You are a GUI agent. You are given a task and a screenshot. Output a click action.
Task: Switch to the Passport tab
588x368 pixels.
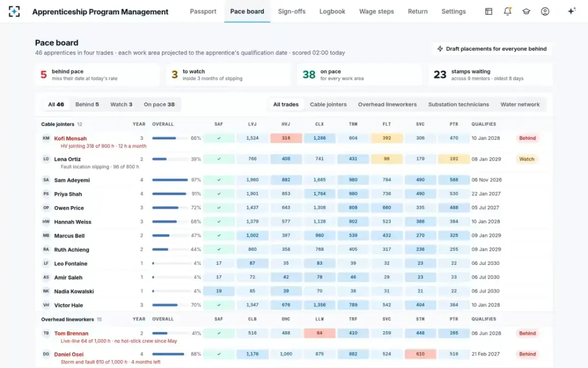coord(203,11)
